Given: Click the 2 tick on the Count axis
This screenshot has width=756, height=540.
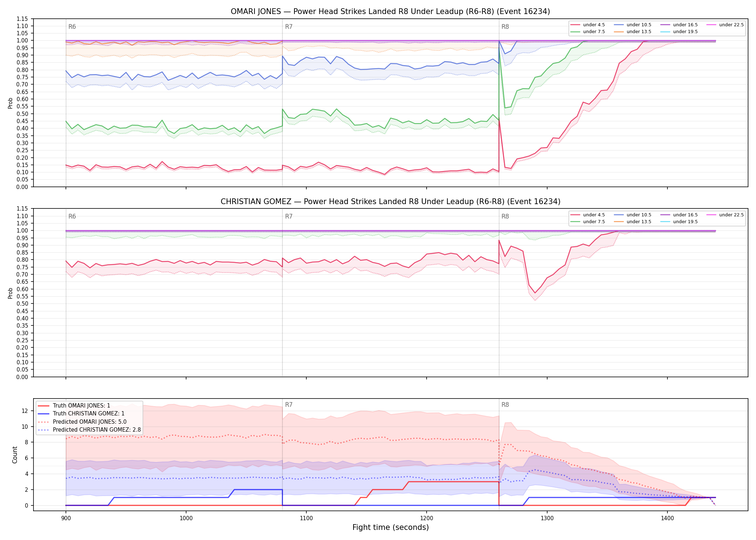Looking at the screenshot, I should click(27, 490).
